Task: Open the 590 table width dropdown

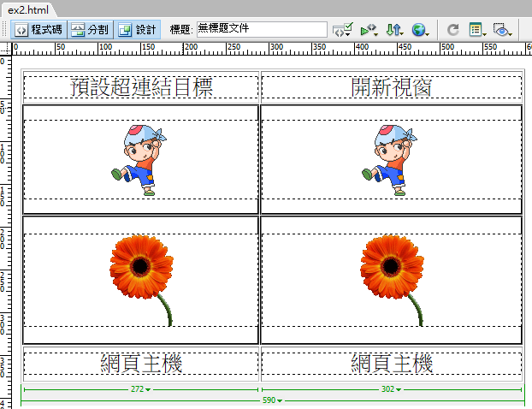Action: (x=272, y=400)
